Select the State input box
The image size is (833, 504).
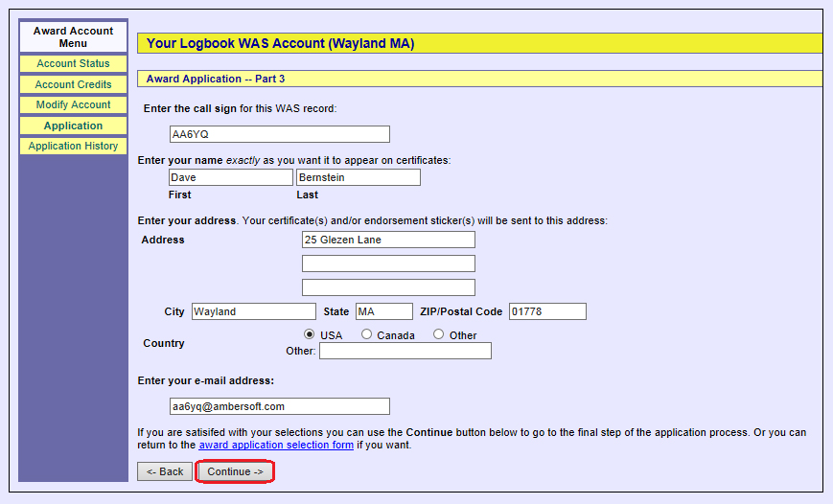383,311
